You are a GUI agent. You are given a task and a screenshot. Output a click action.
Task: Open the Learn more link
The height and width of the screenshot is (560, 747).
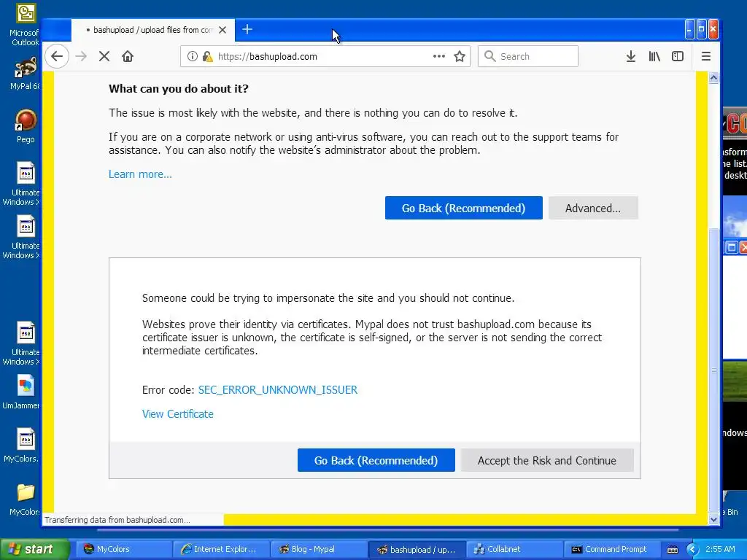click(x=140, y=174)
